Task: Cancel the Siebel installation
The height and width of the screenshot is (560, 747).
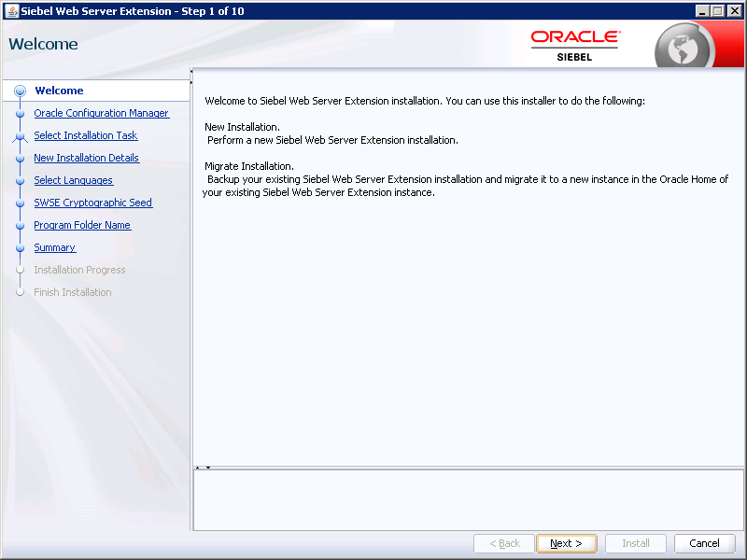Action: tap(704, 543)
